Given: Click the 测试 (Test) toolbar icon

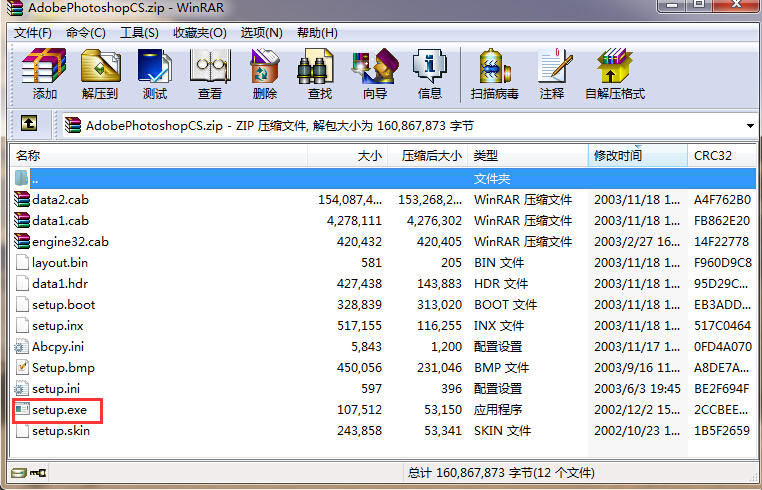Looking at the screenshot, I should (x=155, y=66).
